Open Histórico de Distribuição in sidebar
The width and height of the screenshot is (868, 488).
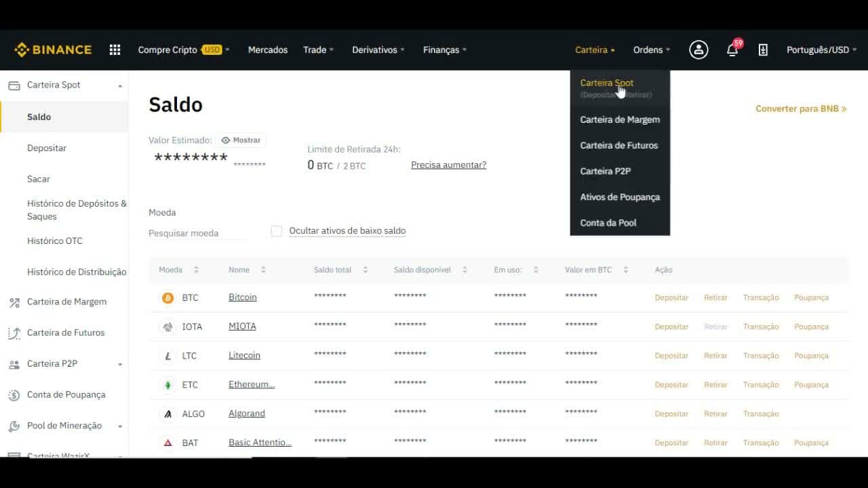[77, 272]
